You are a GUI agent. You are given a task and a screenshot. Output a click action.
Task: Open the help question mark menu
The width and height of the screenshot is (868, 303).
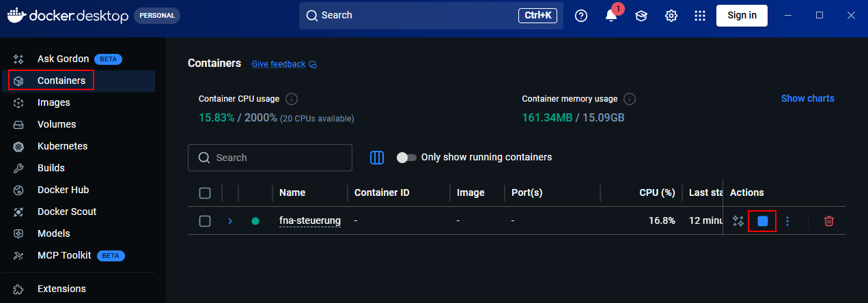[581, 16]
